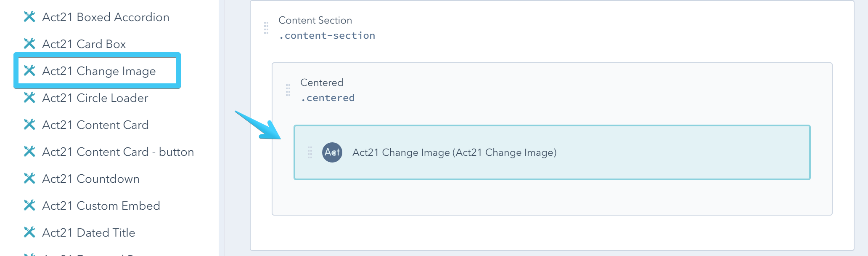Click the .centered class label
The image size is (868, 256).
coord(328,98)
